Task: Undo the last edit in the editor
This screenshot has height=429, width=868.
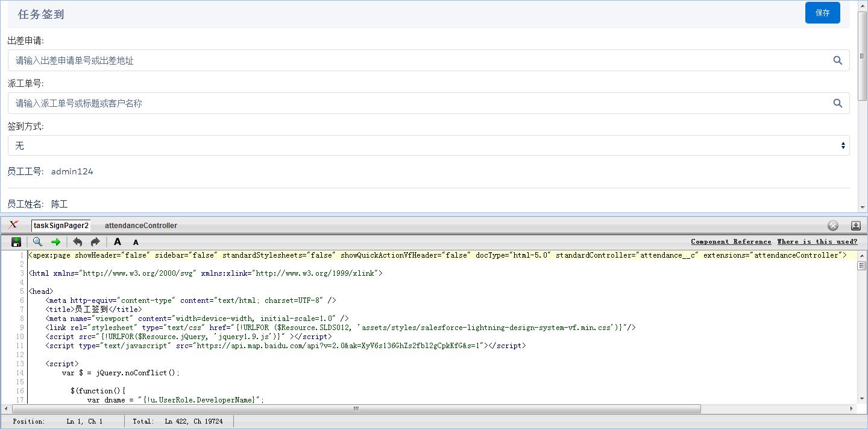Action: pyautogui.click(x=77, y=242)
